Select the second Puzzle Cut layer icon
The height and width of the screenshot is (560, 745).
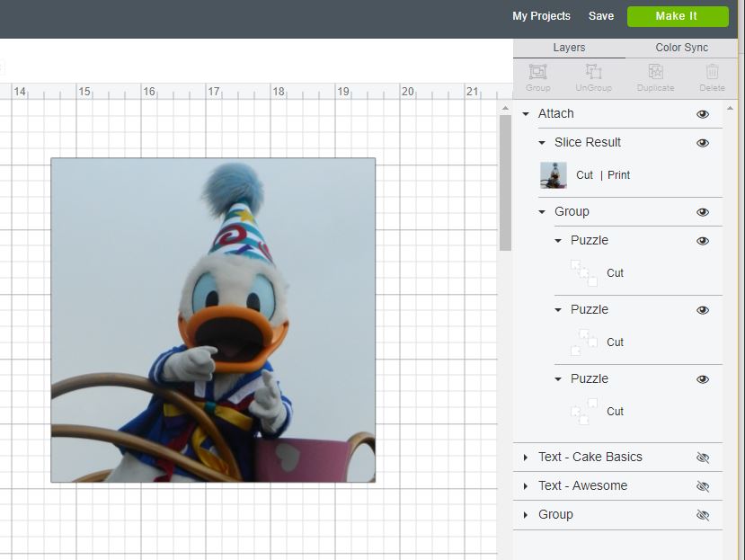pyautogui.click(x=584, y=342)
